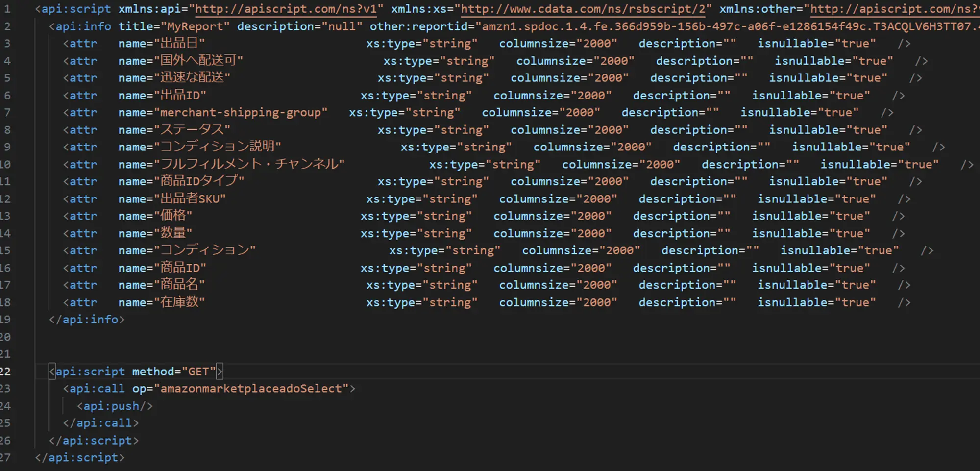The width and height of the screenshot is (980, 471).
Task: Click line number 1 in the gutter
Action: (7, 9)
